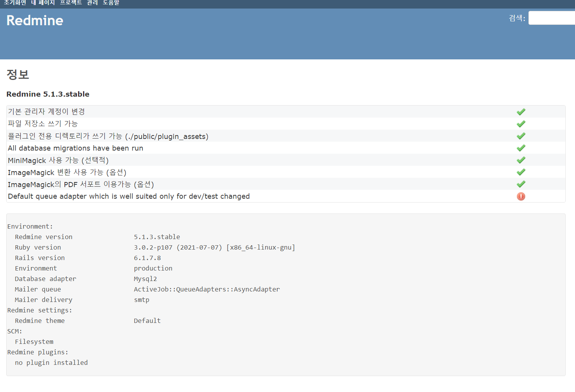The width and height of the screenshot is (575, 392).
Task: Click the 기본 관리자 계정이 변경 text
Action: click(46, 112)
